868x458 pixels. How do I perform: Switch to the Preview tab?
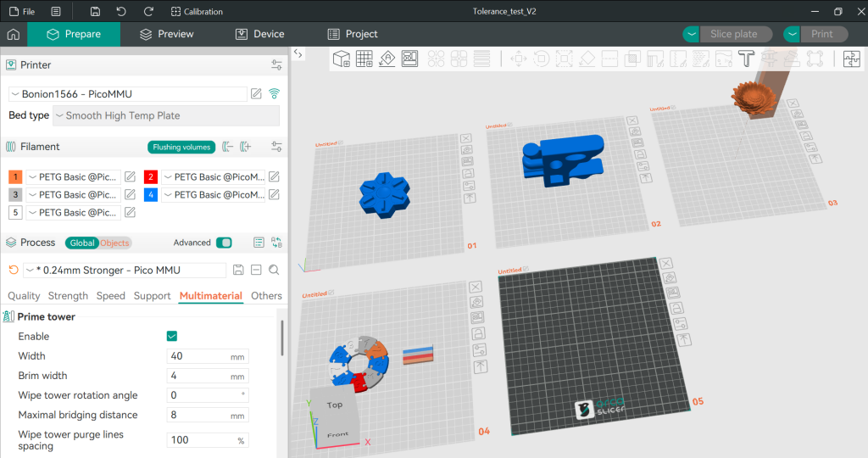point(167,34)
